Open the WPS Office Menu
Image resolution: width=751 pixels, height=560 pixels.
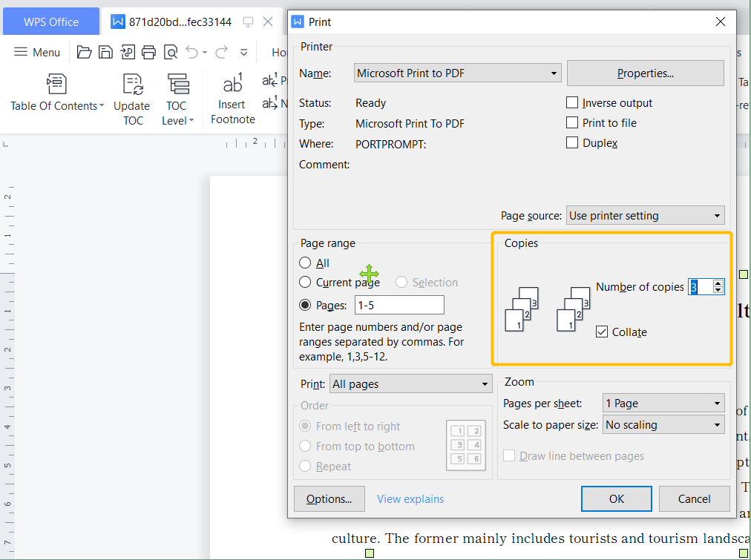[x=36, y=52]
